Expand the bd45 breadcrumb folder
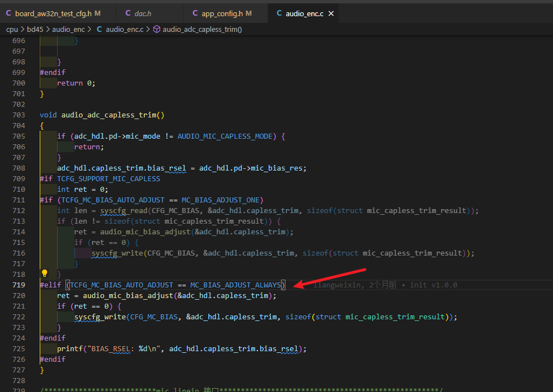Image resolution: width=553 pixels, height=392 pixels. [35, 29]
